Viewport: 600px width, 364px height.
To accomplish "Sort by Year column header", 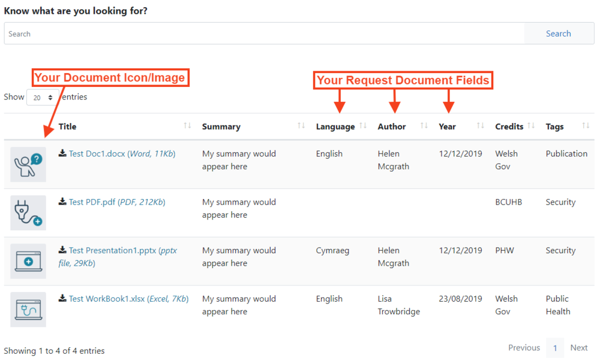I will point(447,127).
